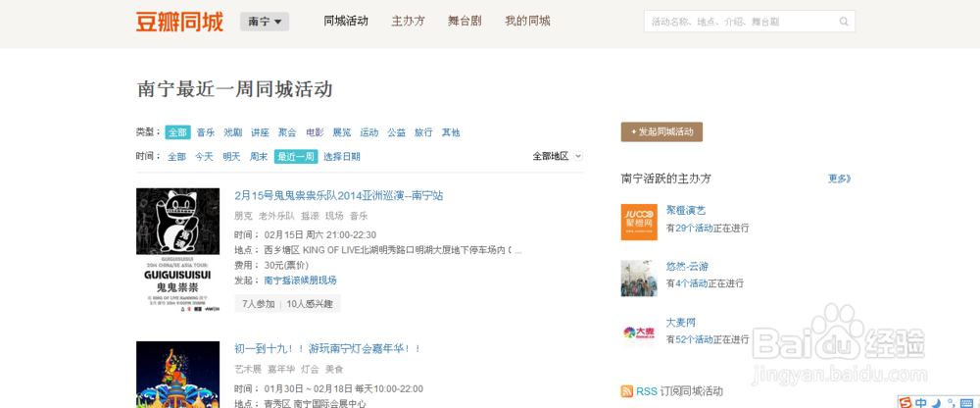Click the 艺术展 tag
The height and width of the screenshot is (408, 980).
tap(248, 369)
